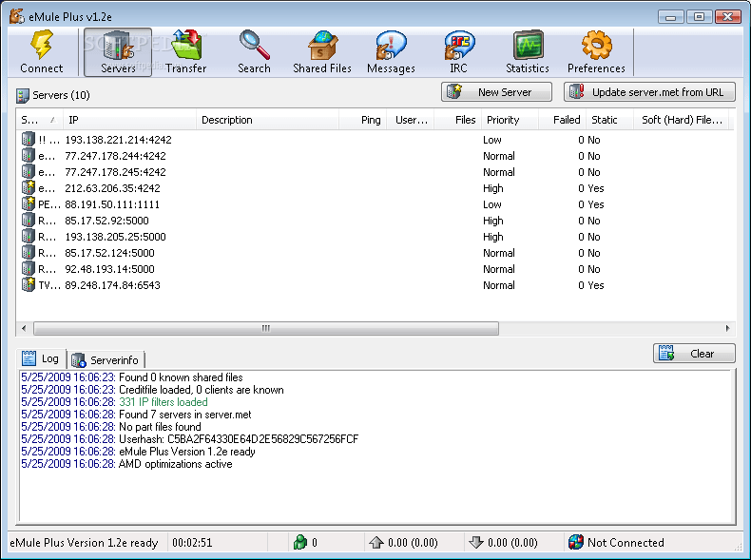Viewport: 751px width, 560px height.
Task: Select server 89.248.174.84:6543
Action: tap(375, 285)
